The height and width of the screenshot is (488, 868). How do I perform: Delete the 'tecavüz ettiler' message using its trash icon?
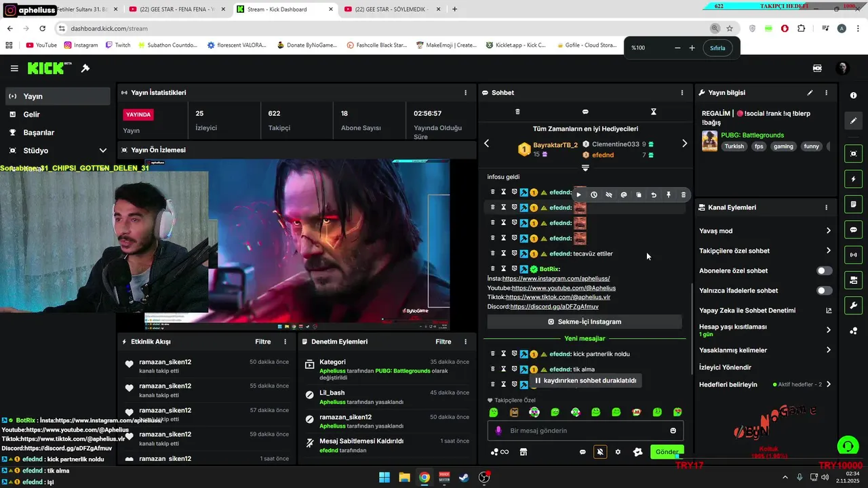point(493,253)
